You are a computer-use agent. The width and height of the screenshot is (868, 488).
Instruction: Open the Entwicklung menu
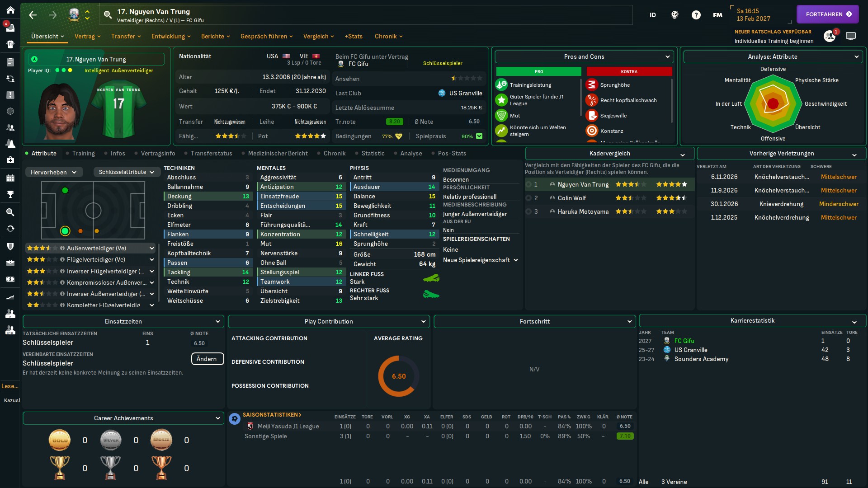point(170,36)
